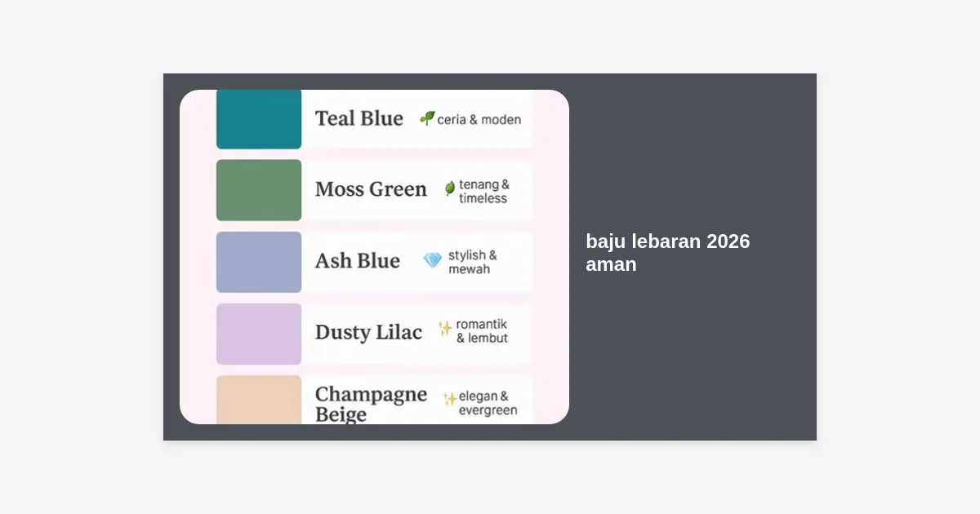This screenshot has width=980, height=514.
Task: Click sparkles icon beside romantik & lembut
Action: (x=445, y=328)
